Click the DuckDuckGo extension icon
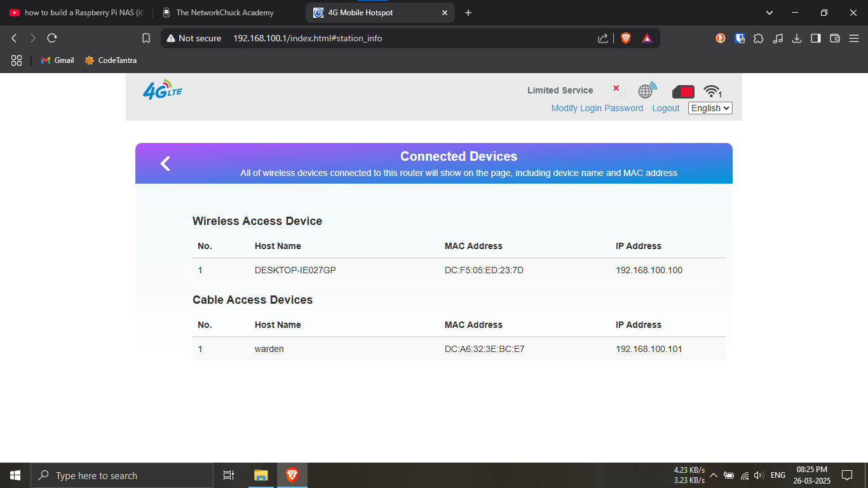Image resolution: width=868 pixels, height=488 pixels. (721, 38)
